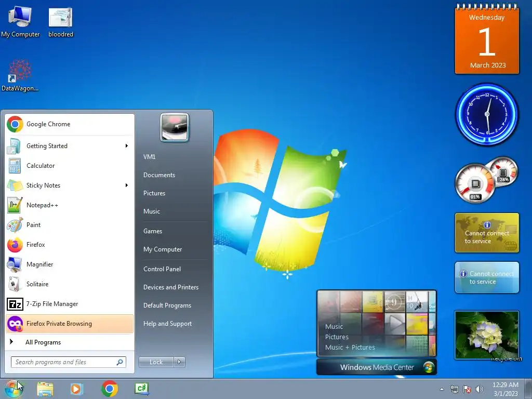Image resolution: width=532 pixels, height=399 pixels.
Task: Click the calendar gadget
Action: 487,39
